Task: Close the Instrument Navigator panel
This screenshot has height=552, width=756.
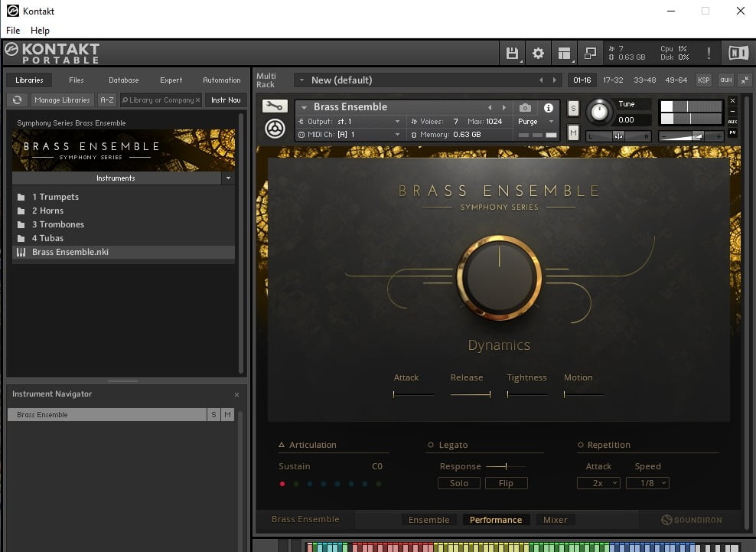Action: (x=236, y=395)
